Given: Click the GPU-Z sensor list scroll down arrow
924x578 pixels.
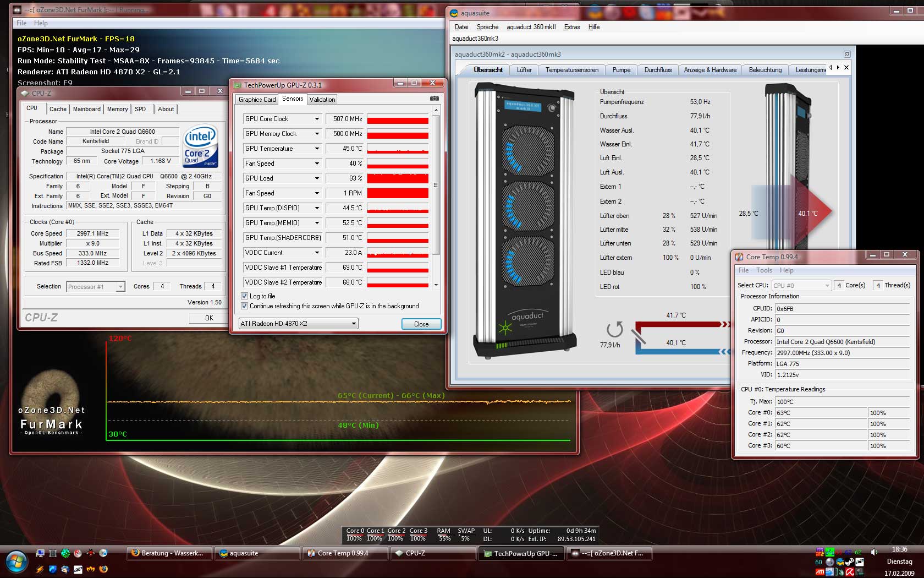Looking at the screenshot, I should (x=436, y=285).
